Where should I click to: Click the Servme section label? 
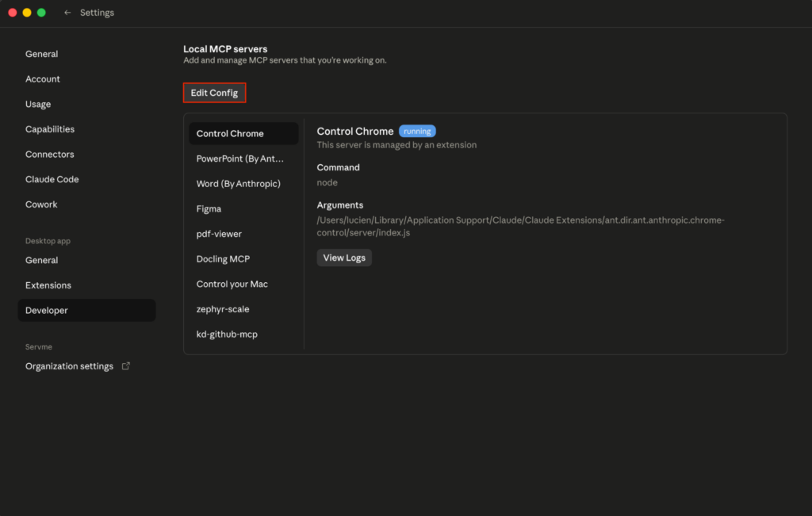(x=39, y=346)
